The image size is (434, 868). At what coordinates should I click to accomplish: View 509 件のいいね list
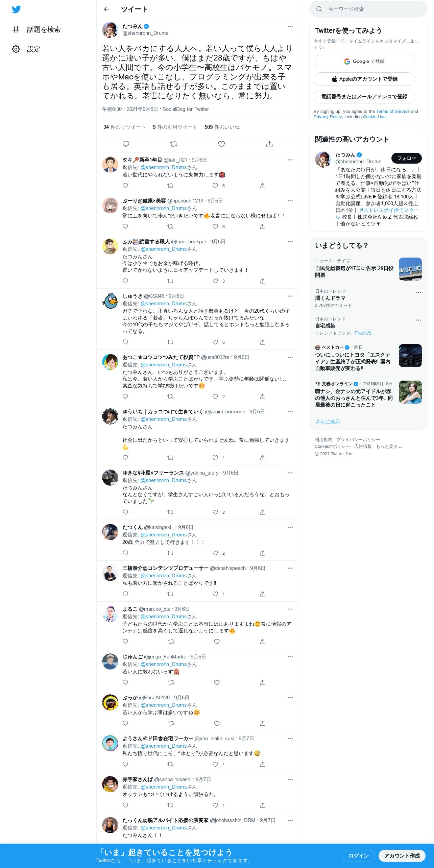point(222,127)
